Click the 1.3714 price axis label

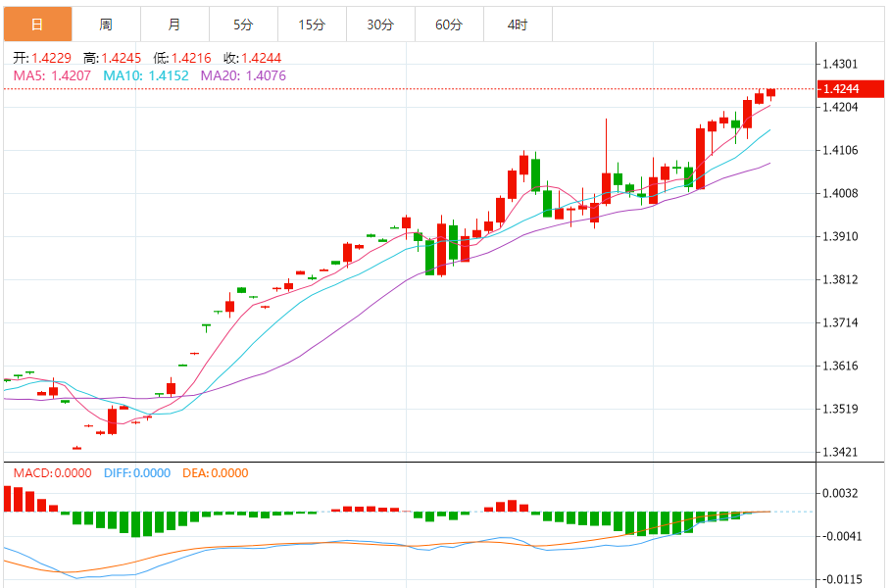point(840,322)
